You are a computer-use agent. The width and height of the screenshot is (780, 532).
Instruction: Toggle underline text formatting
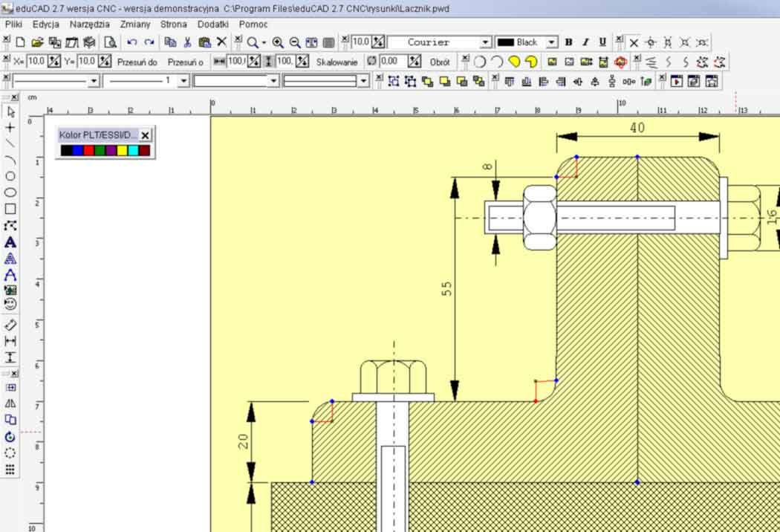click(602, 42)
